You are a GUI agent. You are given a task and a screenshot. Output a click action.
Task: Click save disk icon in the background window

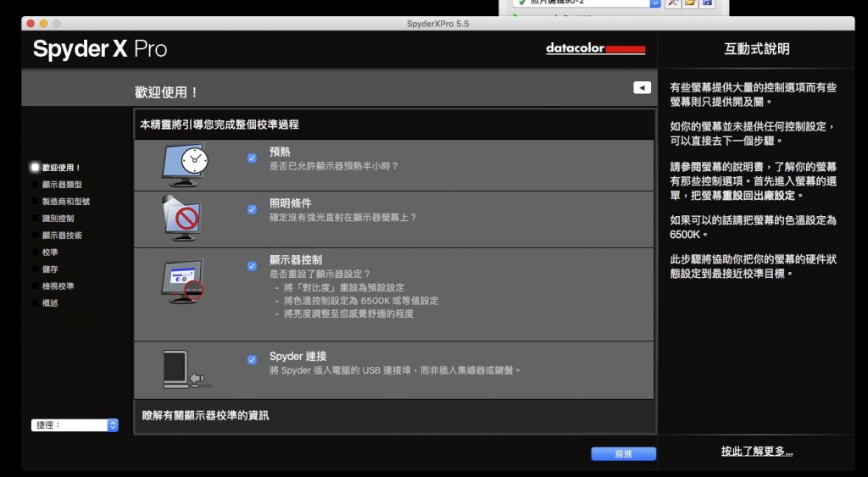point(707,3)
